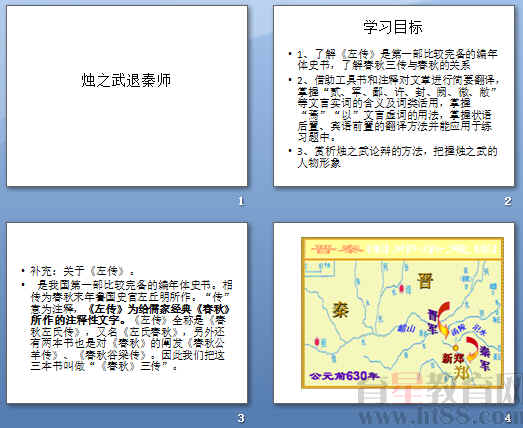This screenshot has width=523, height=428.
Task: Click slide number 1 label
Action: point(241,201)
